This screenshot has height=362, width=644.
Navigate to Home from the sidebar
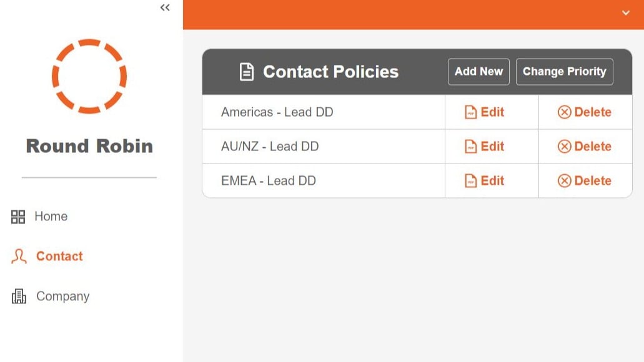tap(51, 216)
